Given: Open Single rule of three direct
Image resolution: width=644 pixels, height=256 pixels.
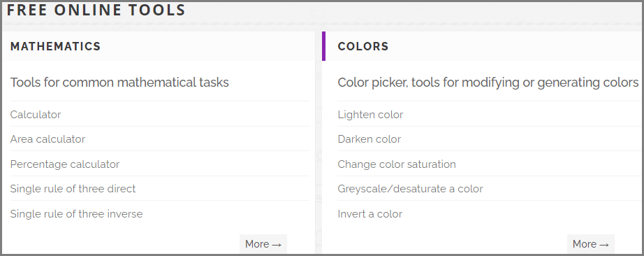Looking at the screenshot, I should point(73,189).
